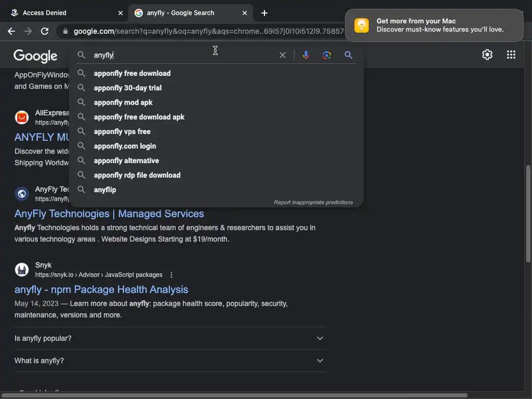The height and width of the screenshot is (399, 532).
Task: Click the horizontal page scrollbar
Action: coord(234,395)
